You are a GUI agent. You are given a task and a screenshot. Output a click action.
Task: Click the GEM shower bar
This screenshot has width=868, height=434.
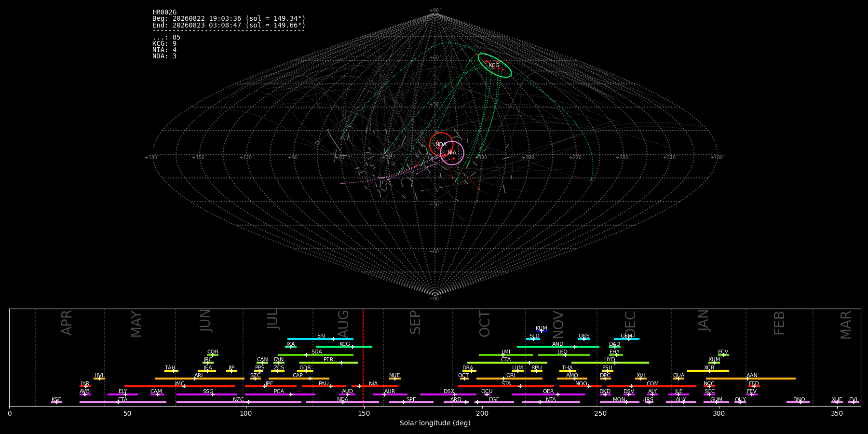point(626,339)
